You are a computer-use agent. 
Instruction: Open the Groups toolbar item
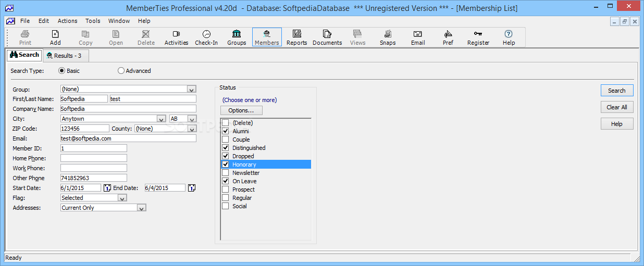pyautogui.click(x=237, y=37)
